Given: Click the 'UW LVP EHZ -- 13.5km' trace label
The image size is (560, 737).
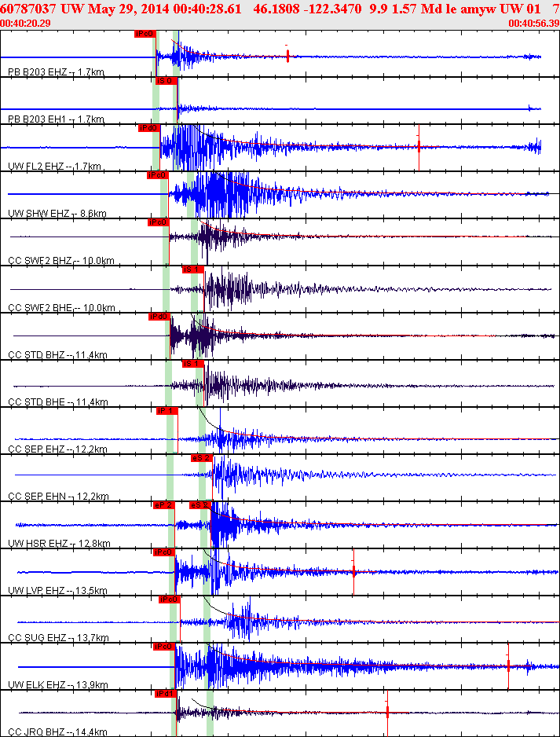Looking at the screenshot, I should [x=58, y=591].
